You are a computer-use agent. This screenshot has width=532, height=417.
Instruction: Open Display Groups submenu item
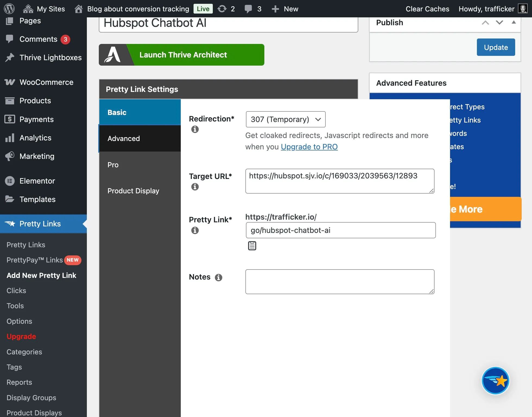(31, 398)
